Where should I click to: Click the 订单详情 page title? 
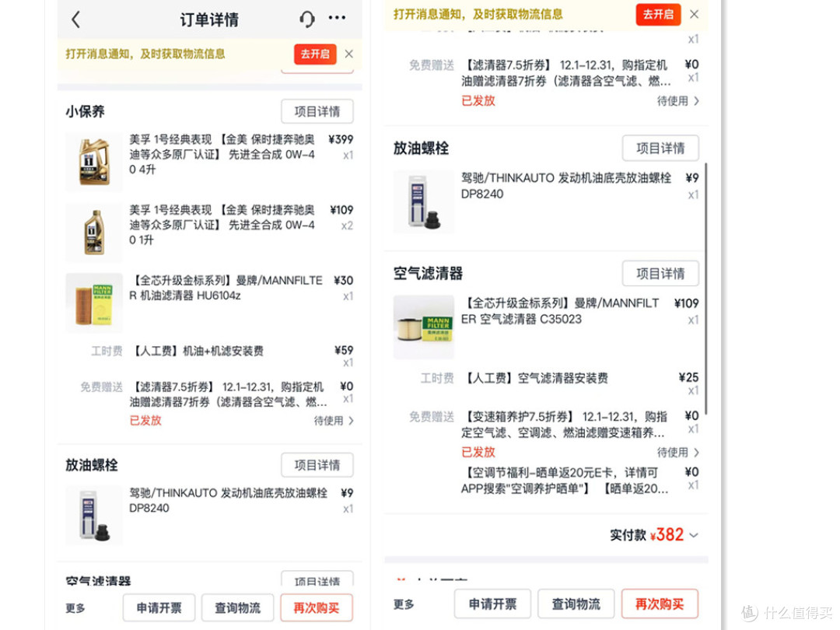(209, 19)
